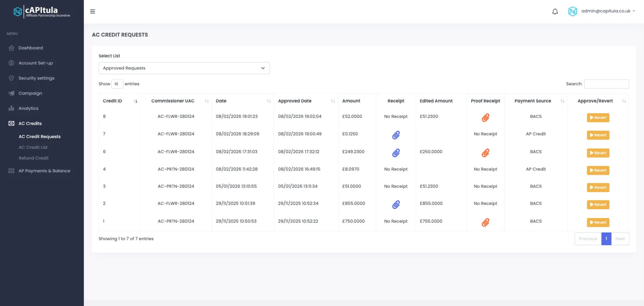
Task: Open Account Set-up menu
Action: (36, 63)
